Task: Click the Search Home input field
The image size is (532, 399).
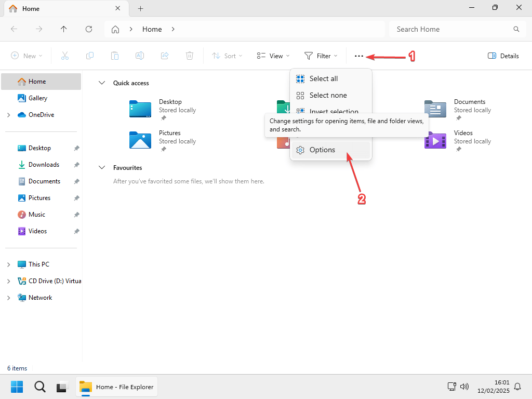Action: [451, 29]
